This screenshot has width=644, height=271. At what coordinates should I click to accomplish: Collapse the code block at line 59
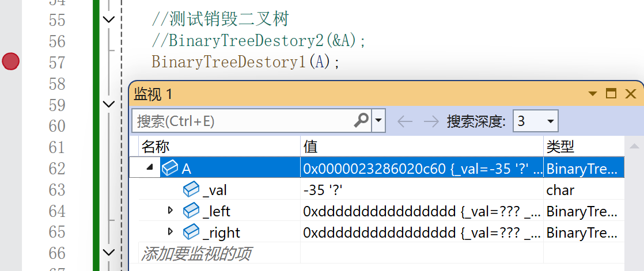pos(108,104)
